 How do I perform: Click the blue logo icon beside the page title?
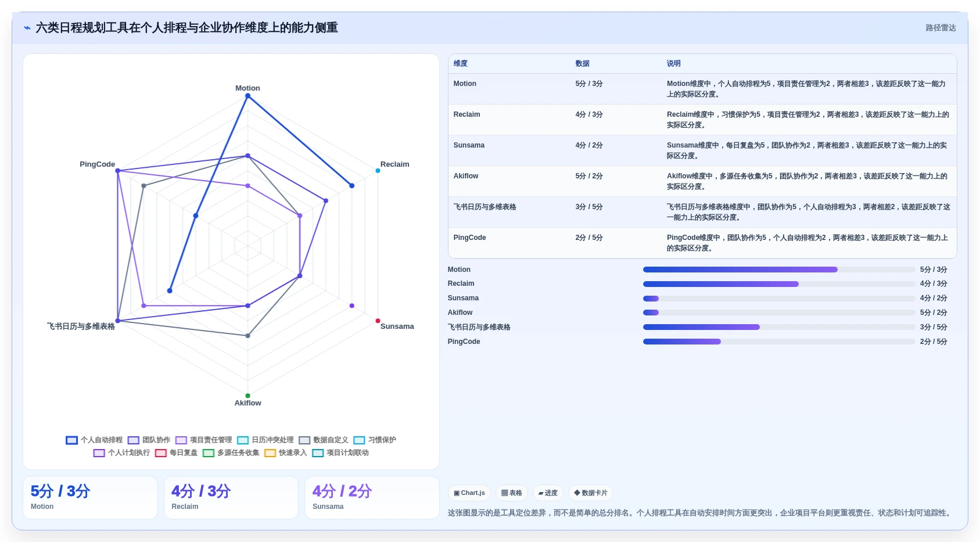[x=27, y=28]
